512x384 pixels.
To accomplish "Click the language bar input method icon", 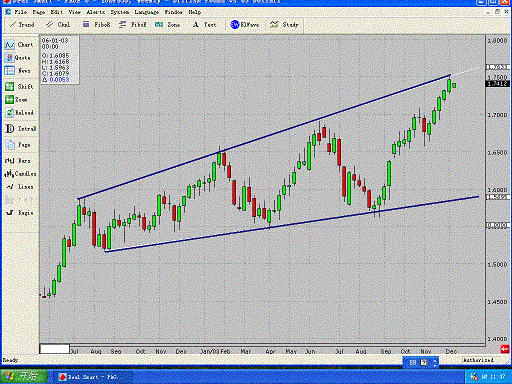I will 424,362.
